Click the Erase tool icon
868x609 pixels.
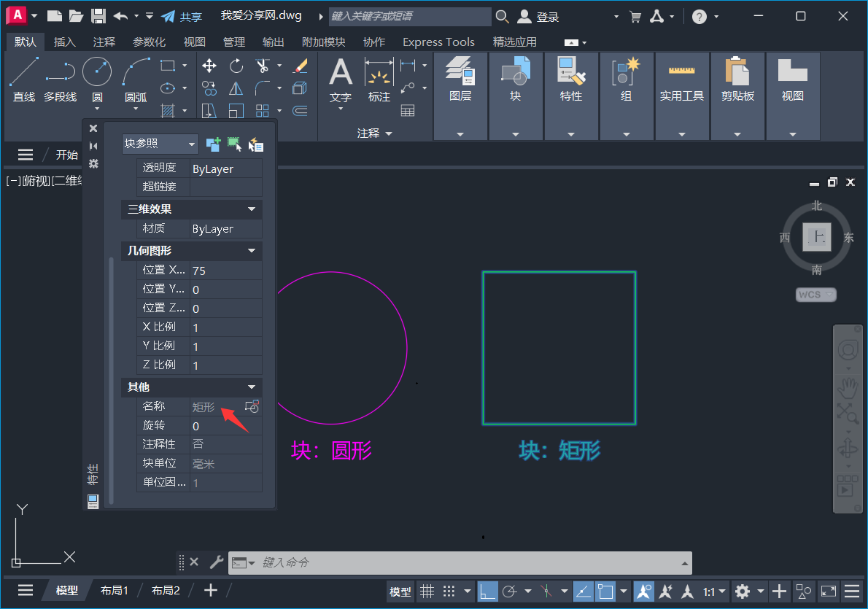300,66
